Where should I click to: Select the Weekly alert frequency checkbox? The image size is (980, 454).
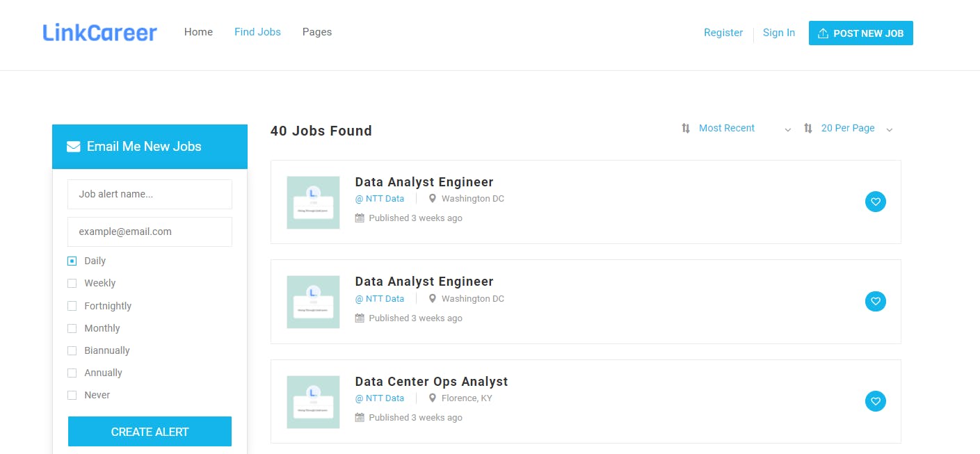coord(72,283)
